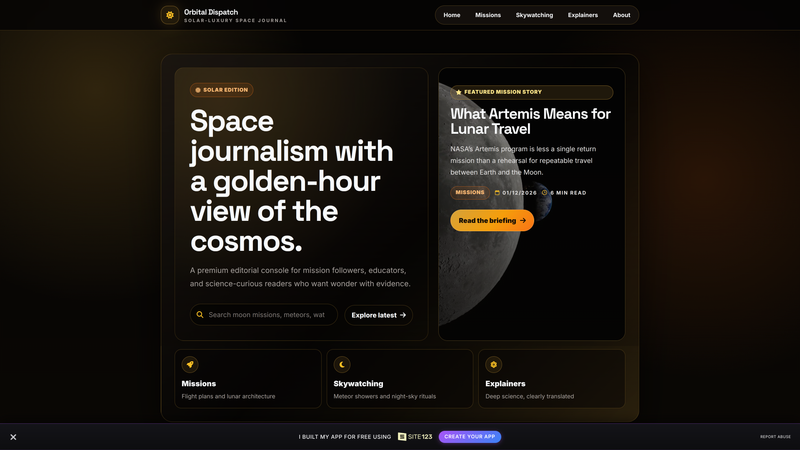This screenshot has width=800, height=450.
Task: Click the 'Solar-Luxury Space Journal' tagline
Action: pos(235,21)
